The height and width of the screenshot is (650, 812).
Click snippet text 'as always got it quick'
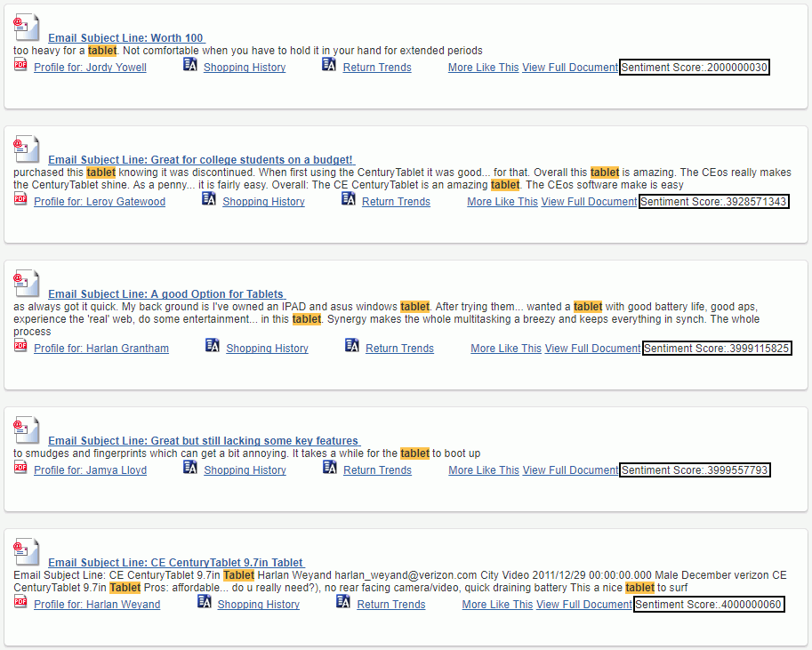(66, 307)
